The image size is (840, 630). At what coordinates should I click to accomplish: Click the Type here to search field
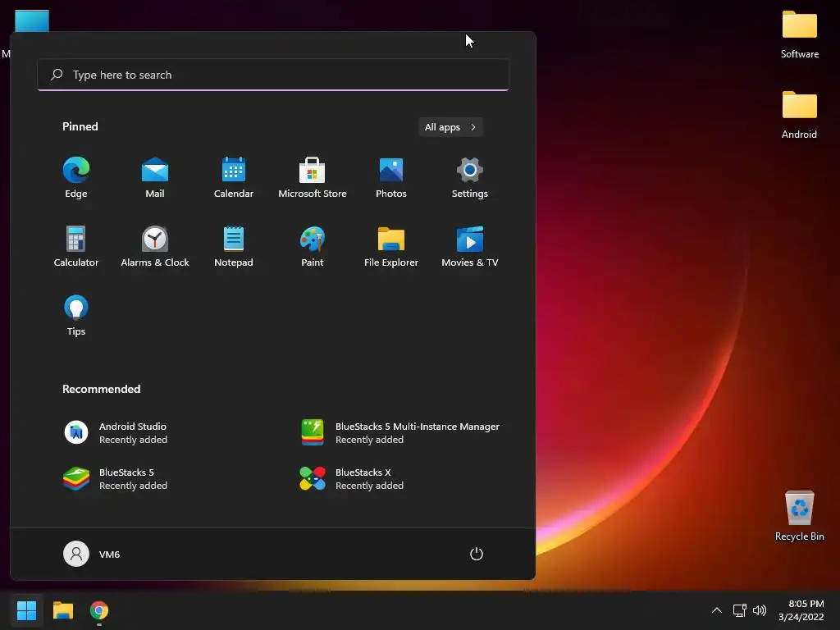(x=272, y=75)
